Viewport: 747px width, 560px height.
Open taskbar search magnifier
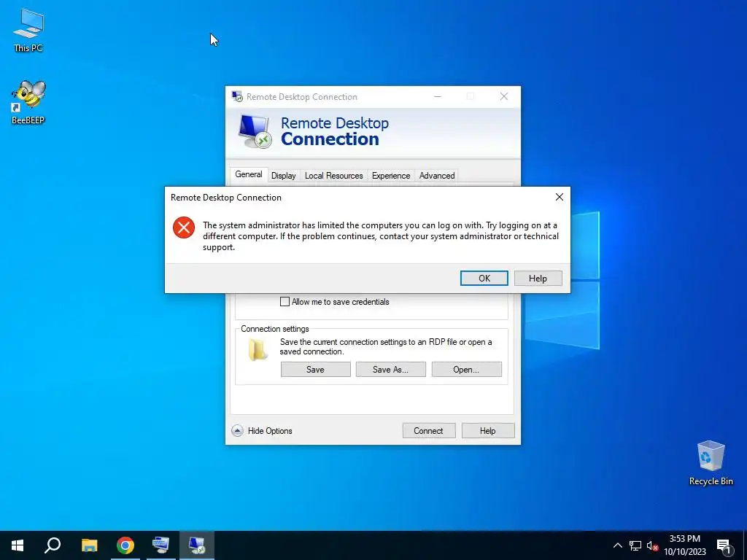click(53, 545)
